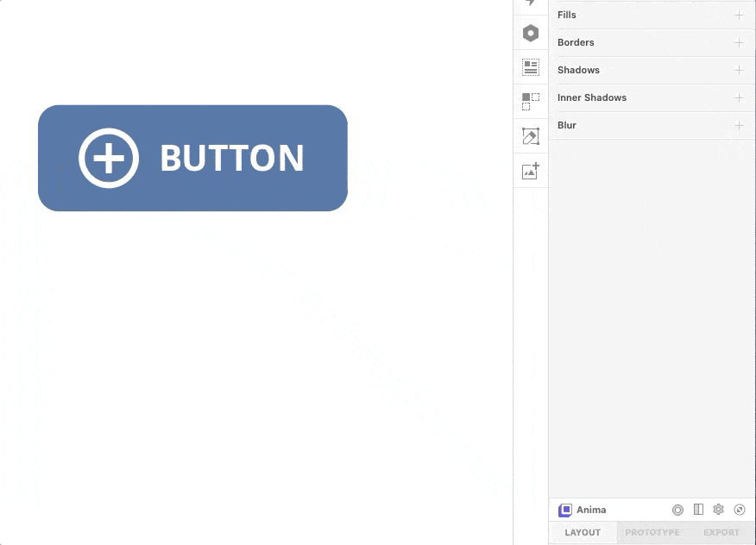Viewport: 756px width, 545px height.
Task: Click the hexagon nut plugin icon
Action: (531, 34)
